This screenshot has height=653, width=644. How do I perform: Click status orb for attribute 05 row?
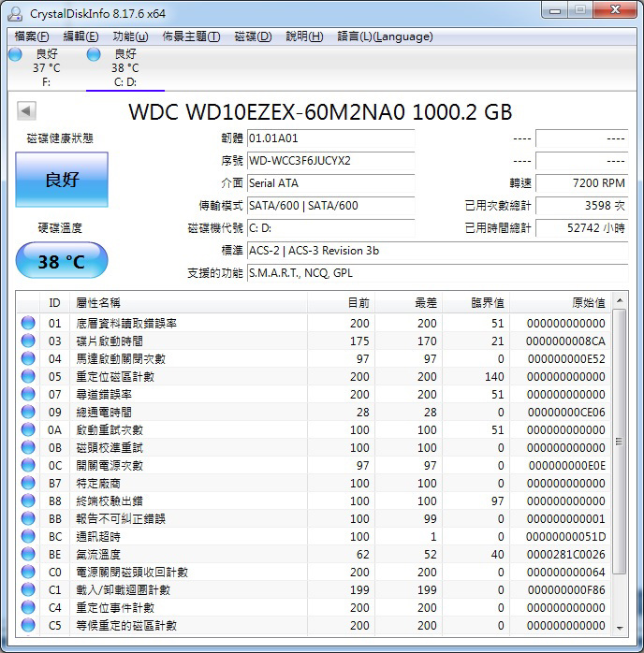28,376
